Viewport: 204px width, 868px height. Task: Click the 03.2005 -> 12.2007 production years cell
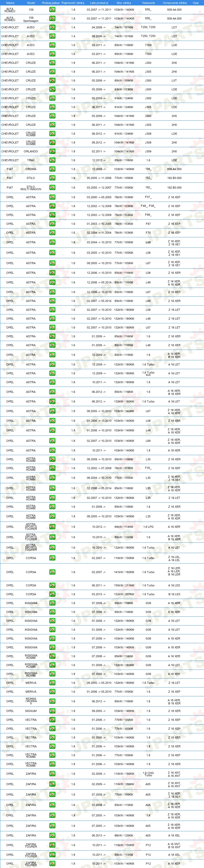click(99, 187)
